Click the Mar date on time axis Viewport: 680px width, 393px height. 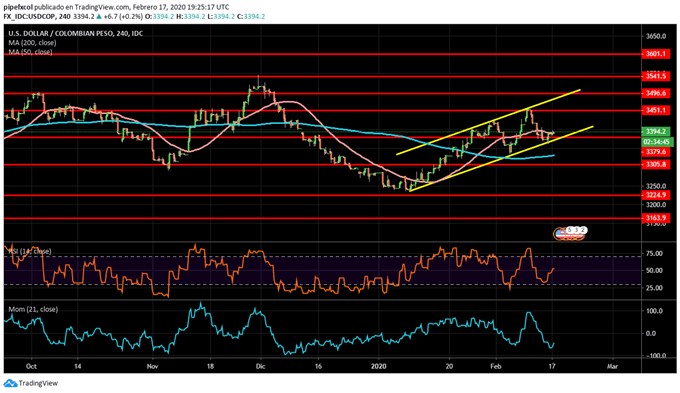point(612,367)
